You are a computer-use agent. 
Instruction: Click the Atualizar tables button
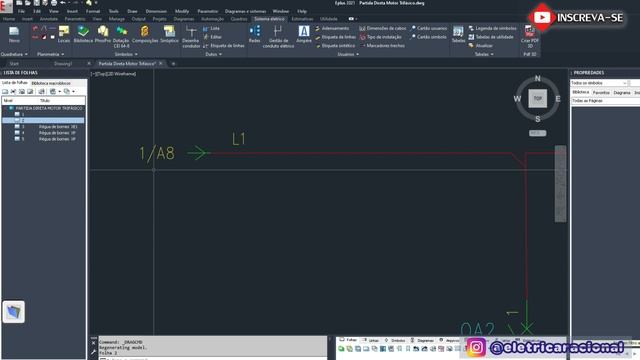[480, 46]
